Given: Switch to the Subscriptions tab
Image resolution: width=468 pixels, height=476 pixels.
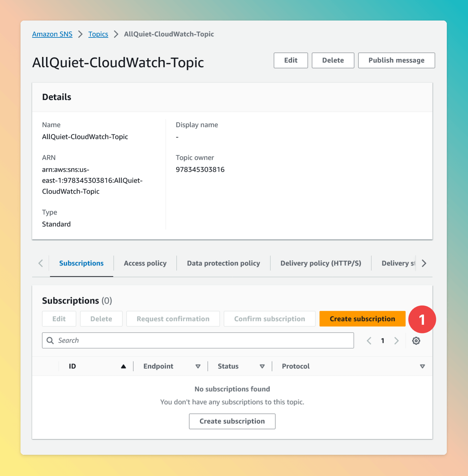Looking at the screenshot, I should [81, 263].
